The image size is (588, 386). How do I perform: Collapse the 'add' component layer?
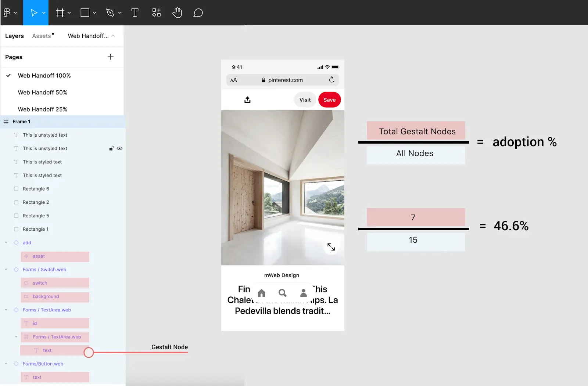6,243
